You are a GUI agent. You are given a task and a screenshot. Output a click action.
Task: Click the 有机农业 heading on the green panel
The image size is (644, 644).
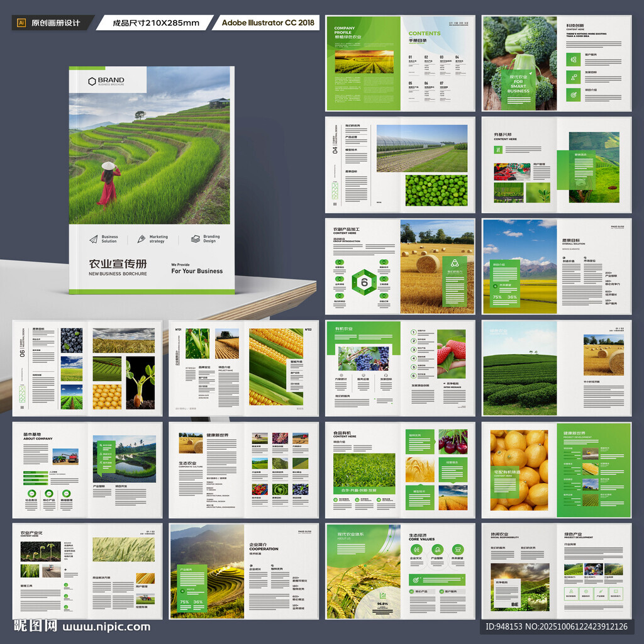pos(344,329)
